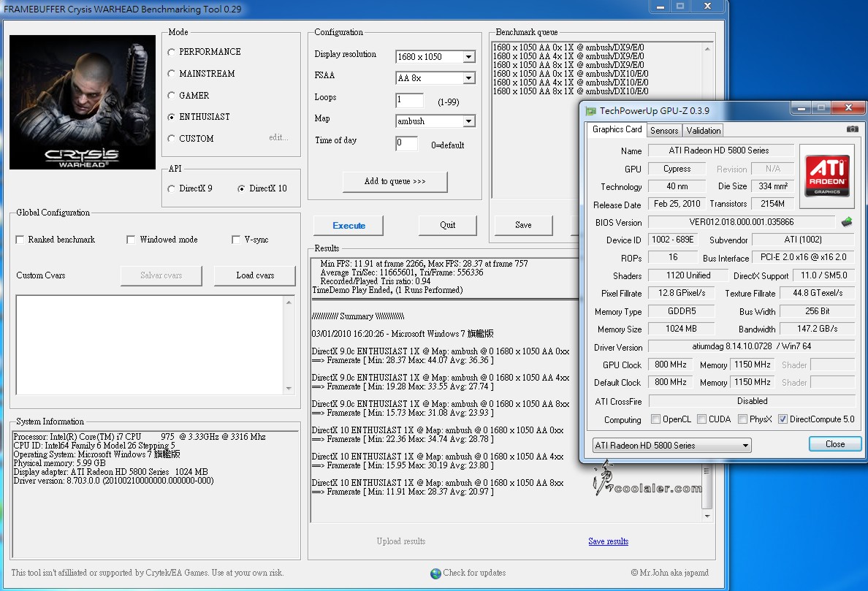
Task: Click the Custom Cvars scrollbar down arrow
Action: click(289, 389)
